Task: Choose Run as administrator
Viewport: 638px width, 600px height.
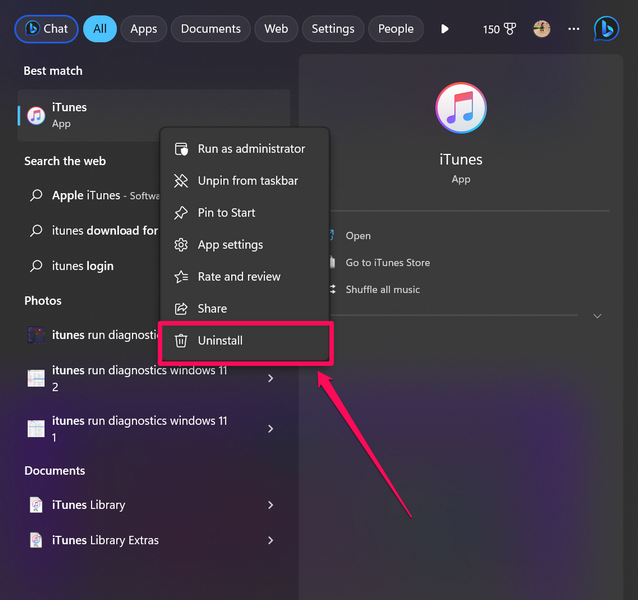Action: 250,149
